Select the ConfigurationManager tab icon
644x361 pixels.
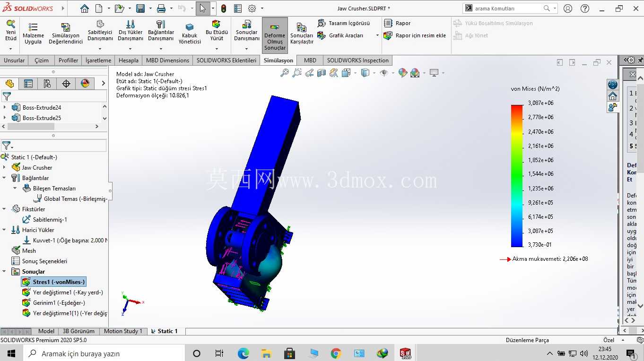47,84
